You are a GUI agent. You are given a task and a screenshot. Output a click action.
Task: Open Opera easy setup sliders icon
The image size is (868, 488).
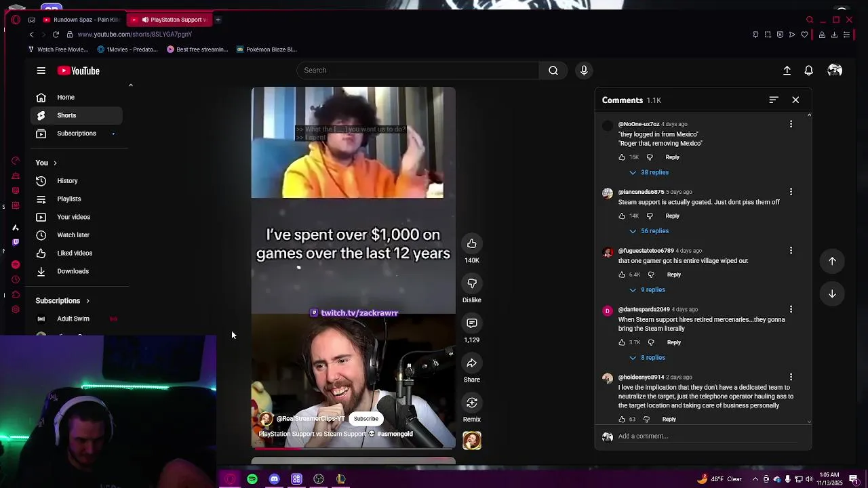tap(846, 35)
